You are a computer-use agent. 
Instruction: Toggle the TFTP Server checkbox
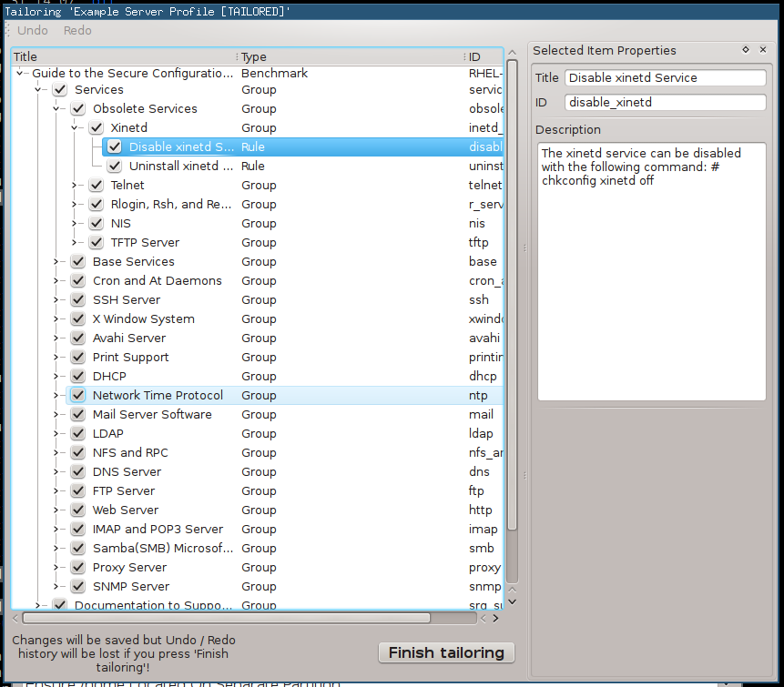click(96, 242)
